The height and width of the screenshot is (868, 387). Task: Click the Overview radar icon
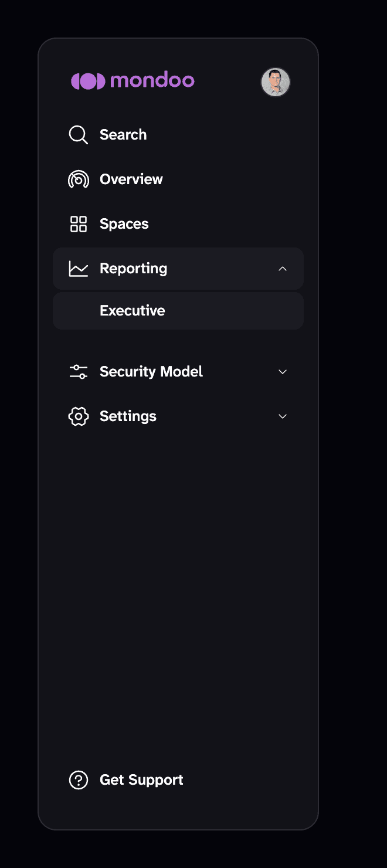tap(79, 179)
